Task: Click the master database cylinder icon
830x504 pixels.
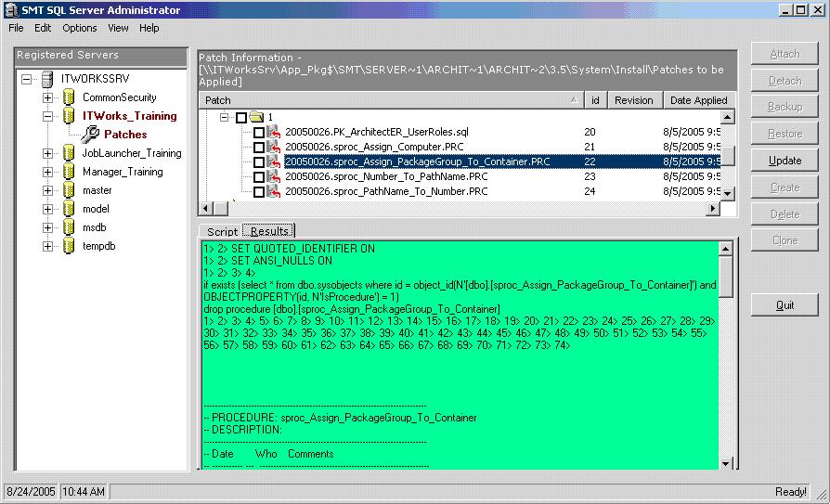Action: (68, 190)
